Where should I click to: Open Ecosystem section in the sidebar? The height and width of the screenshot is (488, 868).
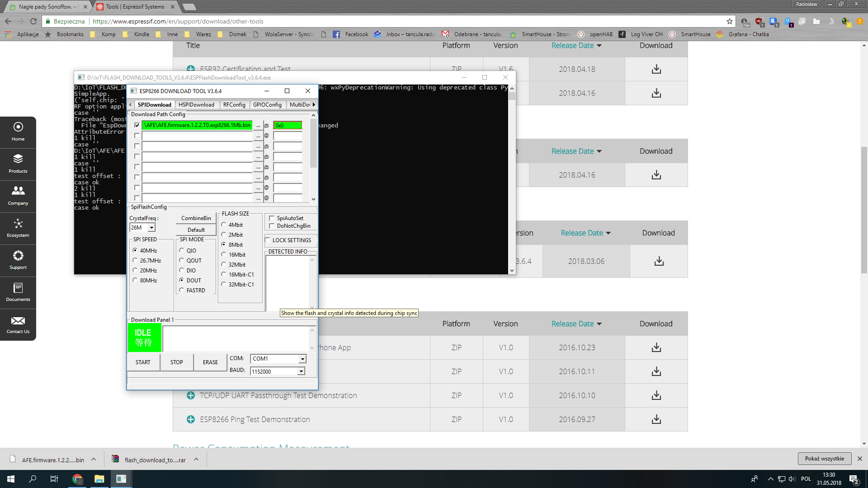pos(18,228)
